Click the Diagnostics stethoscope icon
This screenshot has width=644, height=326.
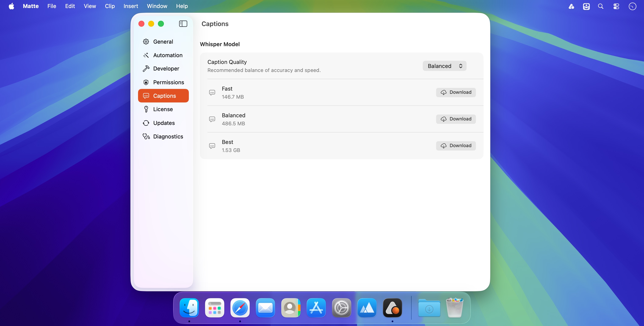146,137
